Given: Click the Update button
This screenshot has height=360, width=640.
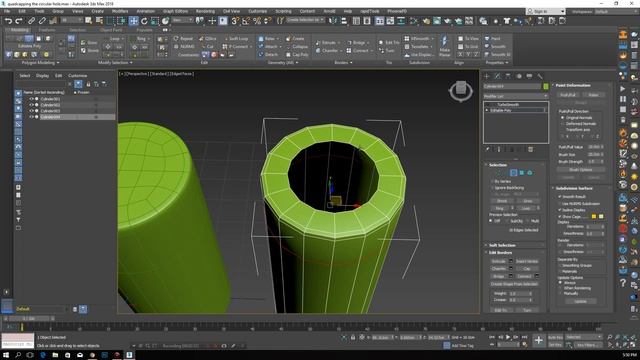Looking at the screenshot, I should 580,301.
